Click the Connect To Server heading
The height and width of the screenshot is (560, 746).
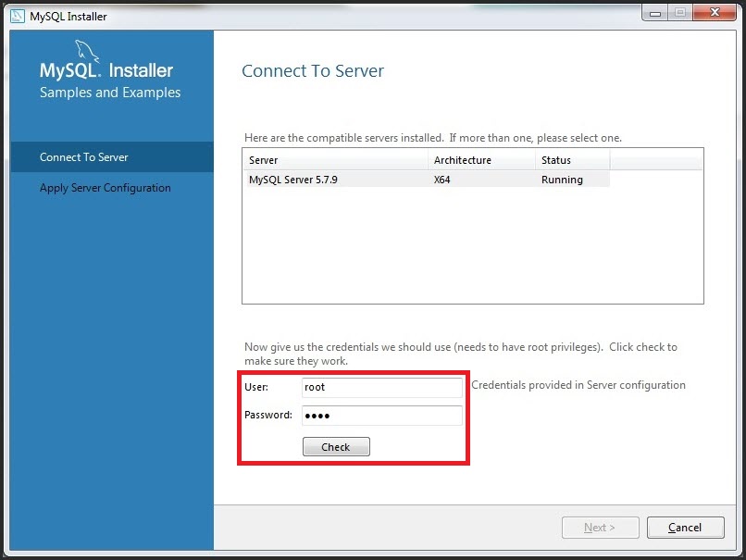(313, 71)
